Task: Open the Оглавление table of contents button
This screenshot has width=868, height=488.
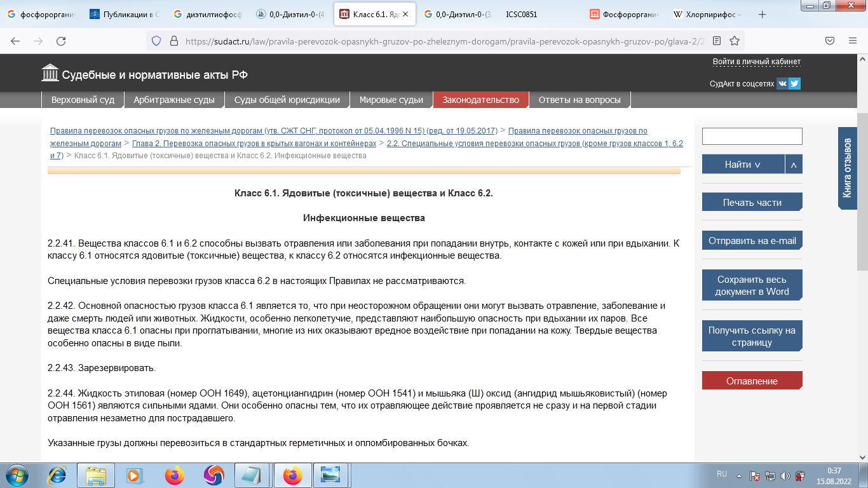Action: tap(752, 381)
